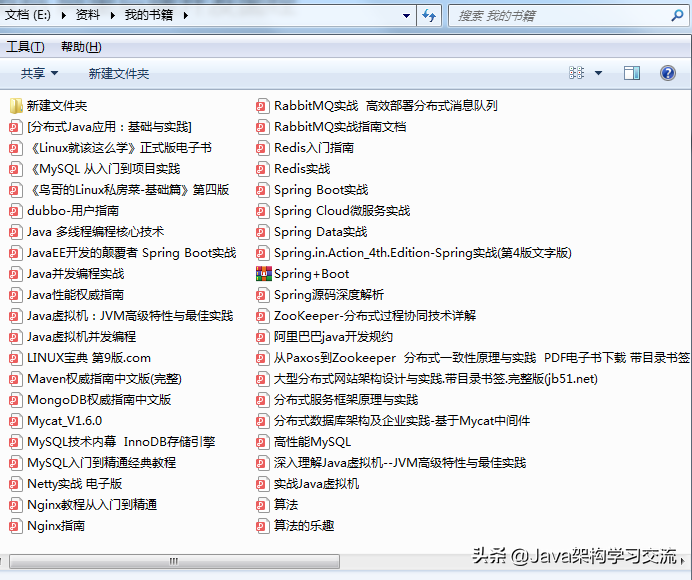
Task: Select Spring Cloud微服务实战 file
Action: click(342, 211)
